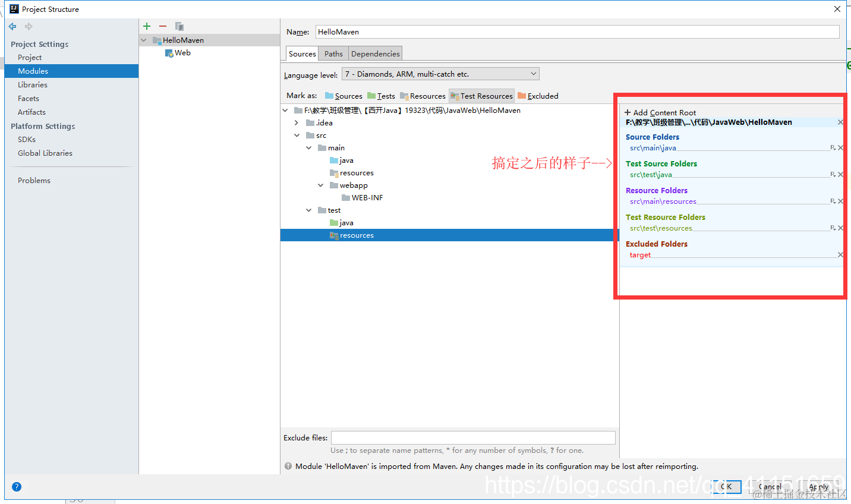
Task: Switch to the Paths tab
Action: click(333, 54)
